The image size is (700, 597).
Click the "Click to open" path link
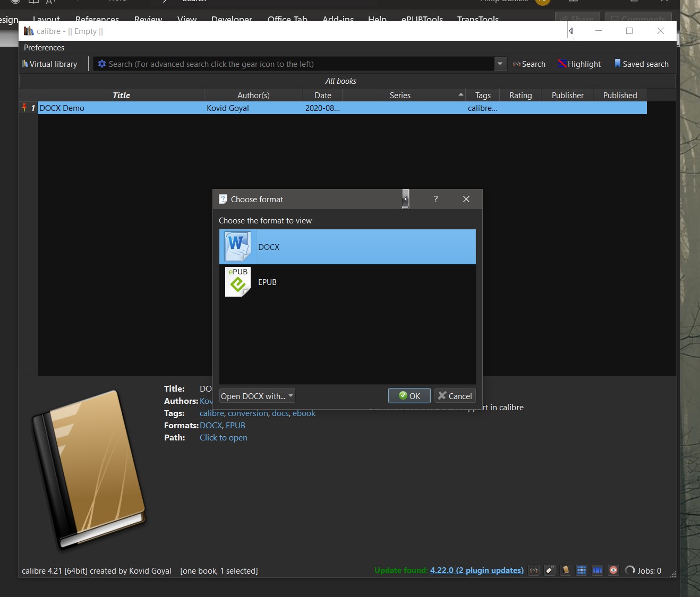(224, 438)
